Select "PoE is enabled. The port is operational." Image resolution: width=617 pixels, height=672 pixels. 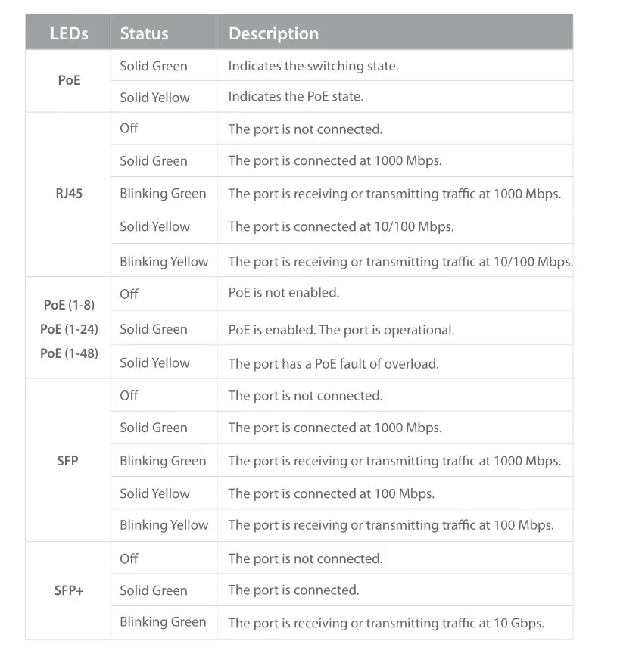[x=341, y=330]
